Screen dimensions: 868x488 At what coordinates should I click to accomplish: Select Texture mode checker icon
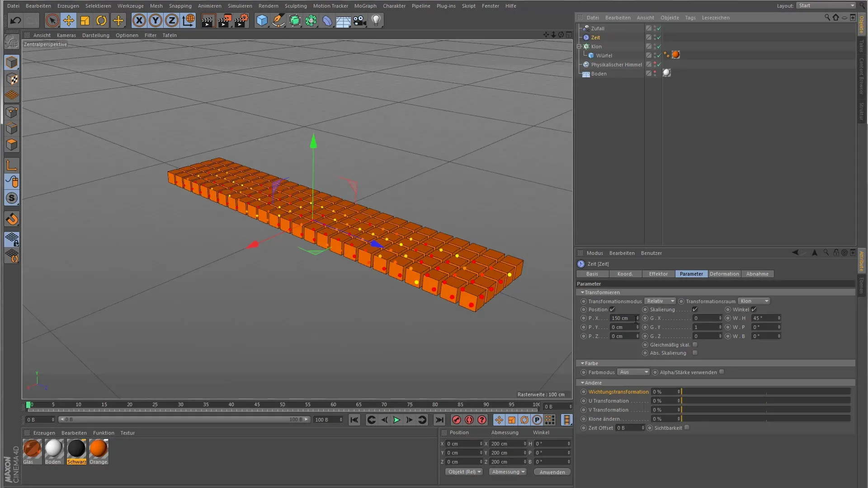point(12,79)
